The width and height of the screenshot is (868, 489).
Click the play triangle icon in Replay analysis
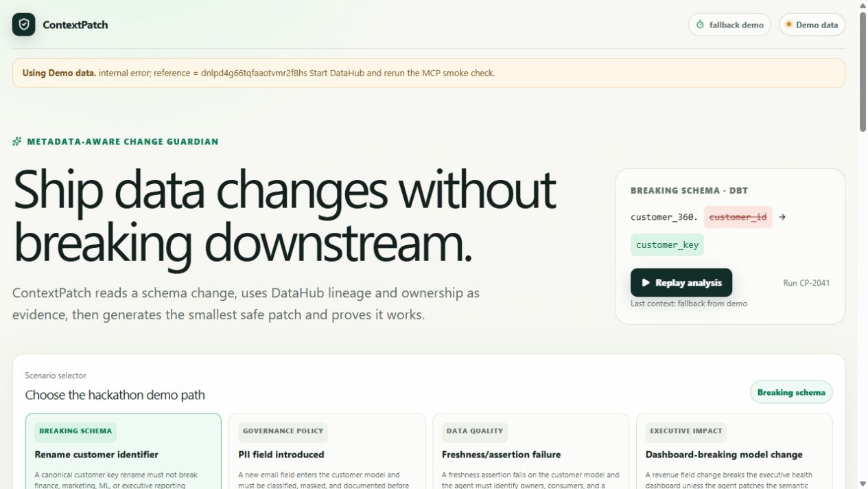(x=646, y=282)
